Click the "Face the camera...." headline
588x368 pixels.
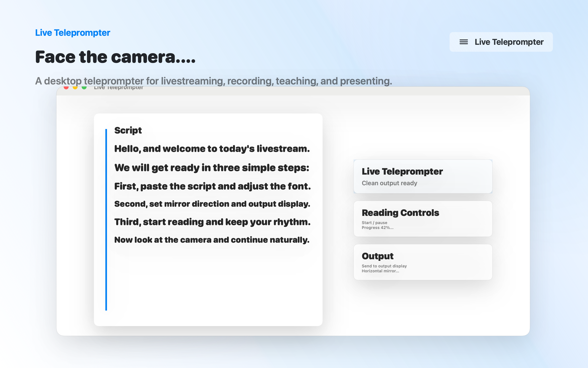pyautogui.click(x=115, y=57)
